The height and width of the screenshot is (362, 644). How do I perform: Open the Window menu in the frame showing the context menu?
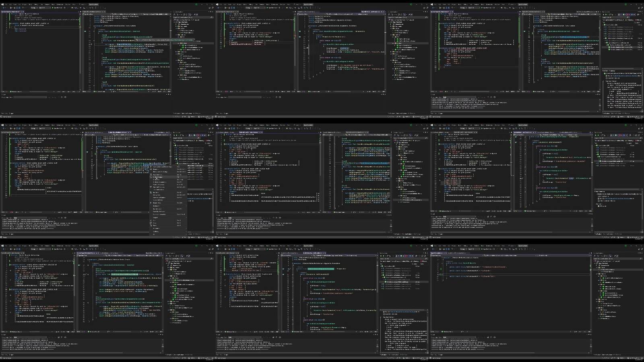(68, 125)
